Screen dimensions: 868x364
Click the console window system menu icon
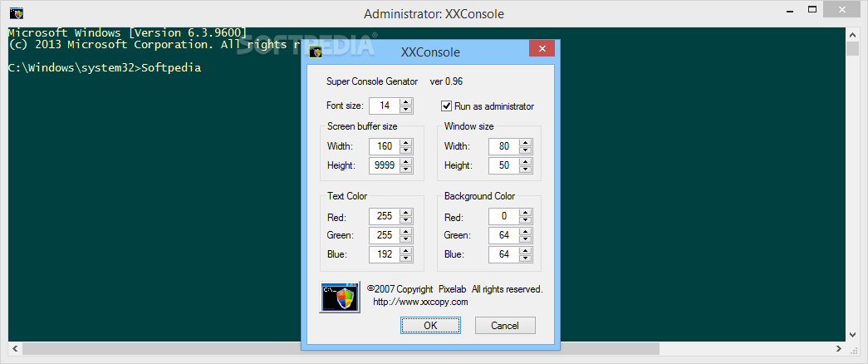point(17,12)
